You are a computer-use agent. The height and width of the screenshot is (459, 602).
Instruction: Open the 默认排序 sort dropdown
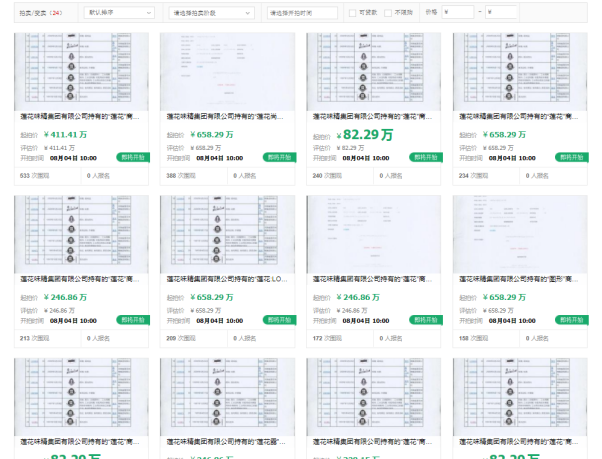click(x=119, y=13)
